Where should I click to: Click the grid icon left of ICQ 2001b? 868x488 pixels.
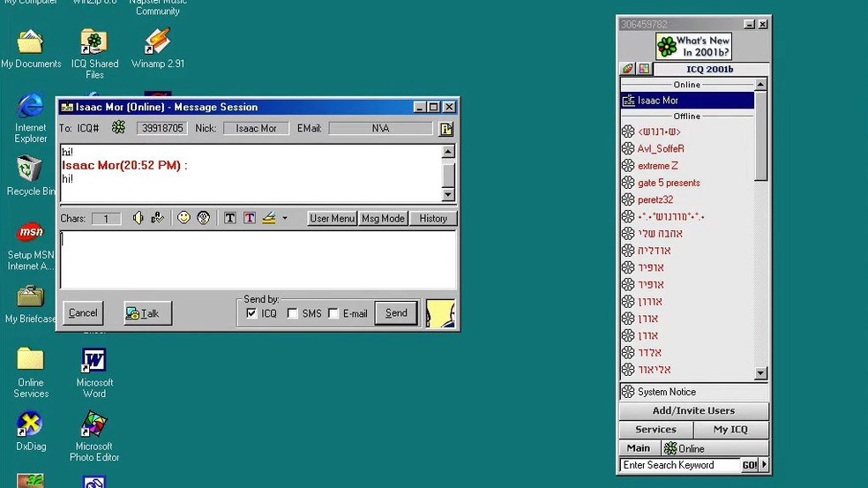644,69
